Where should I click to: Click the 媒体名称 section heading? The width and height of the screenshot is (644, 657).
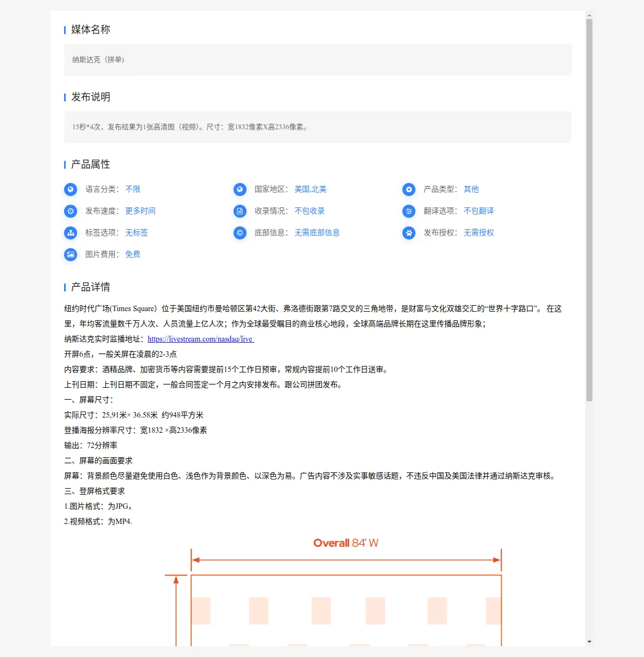click(91, 29)
